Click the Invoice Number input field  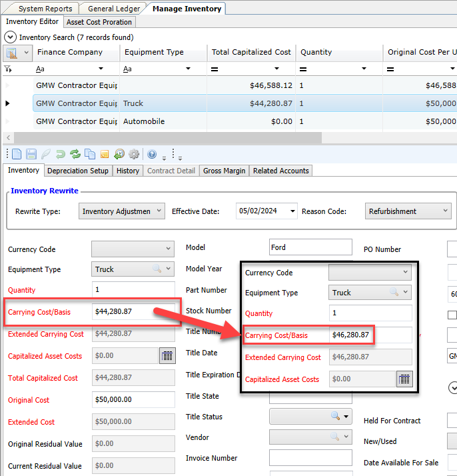pyautogui.click(x=310, y=458)
